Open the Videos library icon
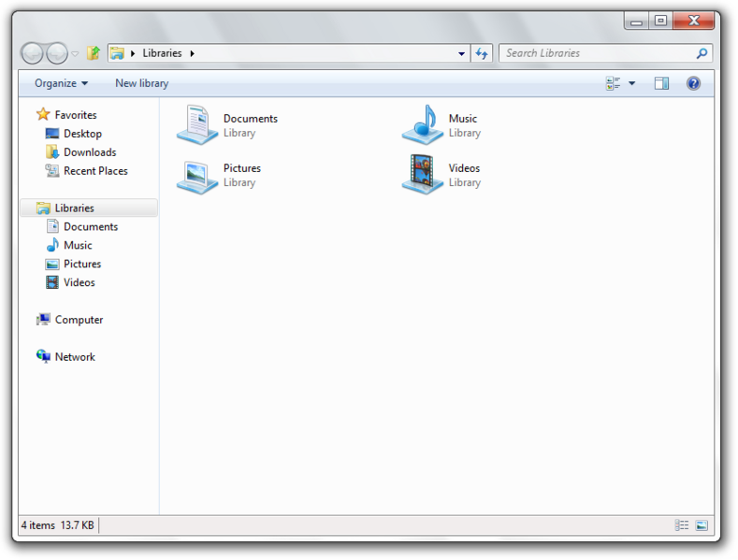This screenshot has height=560, width=738. 423,175
